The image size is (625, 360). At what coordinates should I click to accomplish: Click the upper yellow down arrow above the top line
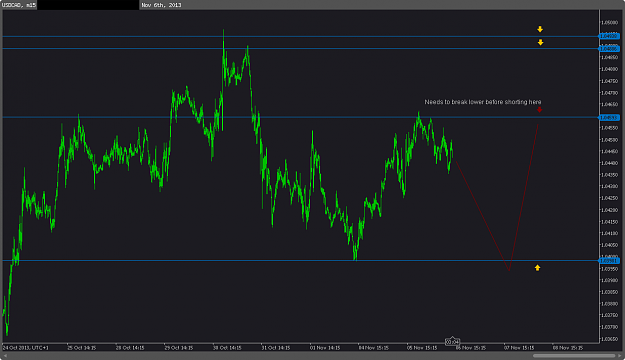tap(540, 29)
